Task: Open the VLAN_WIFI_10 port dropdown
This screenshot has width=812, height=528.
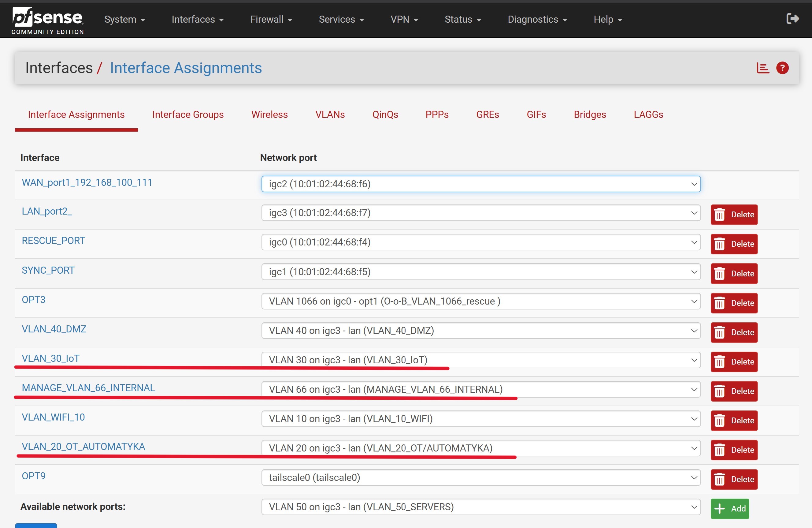Action: point(481,419)
